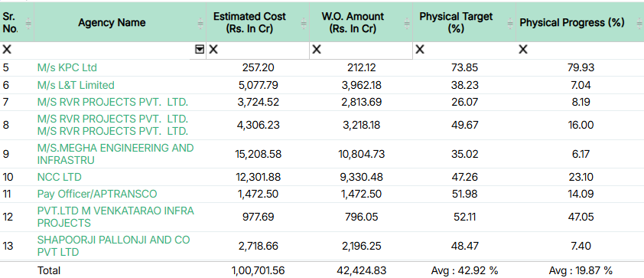Select the physical progress cell 23.10
Screen dimensions: 644x278
tap(581, 177)
